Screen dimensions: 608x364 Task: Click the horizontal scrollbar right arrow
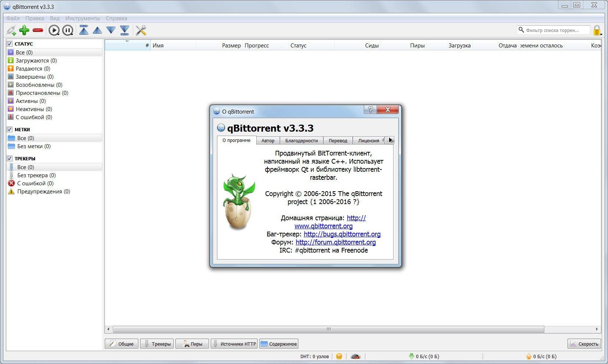coord(597,329)
